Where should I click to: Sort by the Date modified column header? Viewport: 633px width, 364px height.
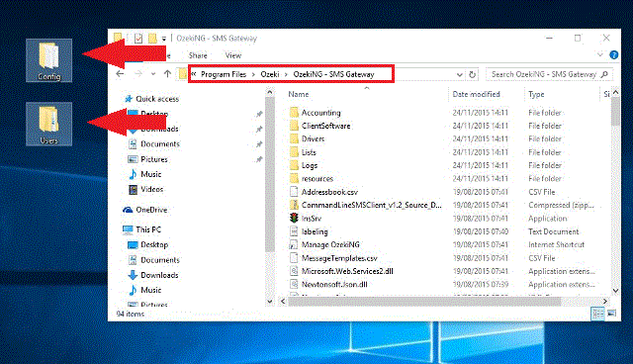coord(477,94)
